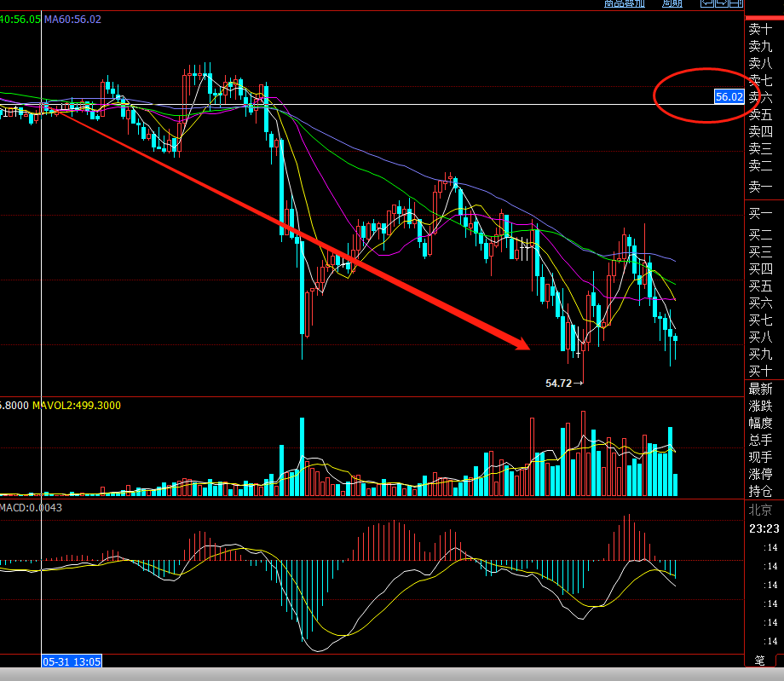This screenshot has height=681, width=784.
Task: Click the MAVOL2:499.3000 volume indicator label
Action: click(77, 406)
